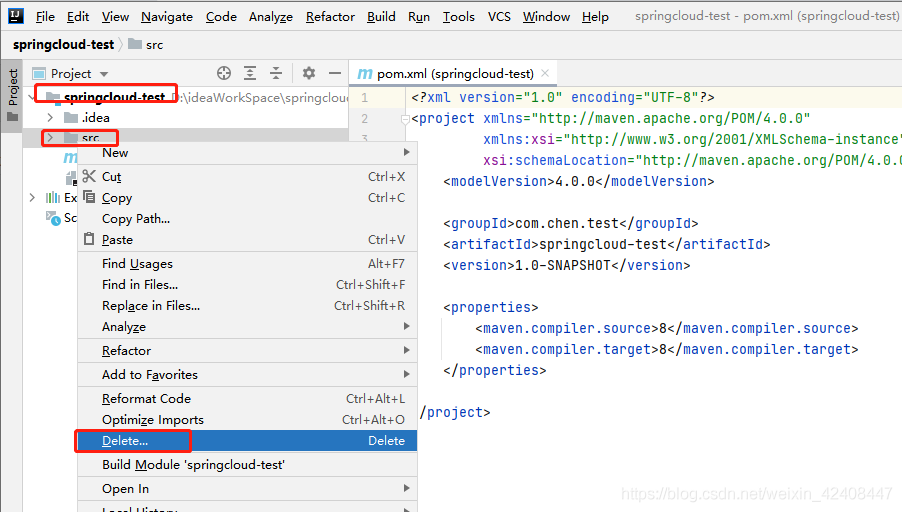Select Delete... from the context menu

pyautogui.click(x=125, y=441)
